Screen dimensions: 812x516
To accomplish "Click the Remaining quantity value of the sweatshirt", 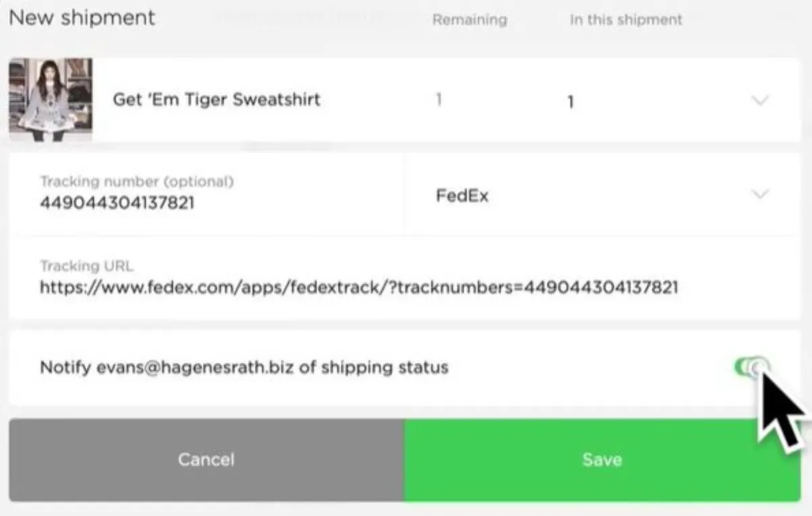I will pos(438,100).
